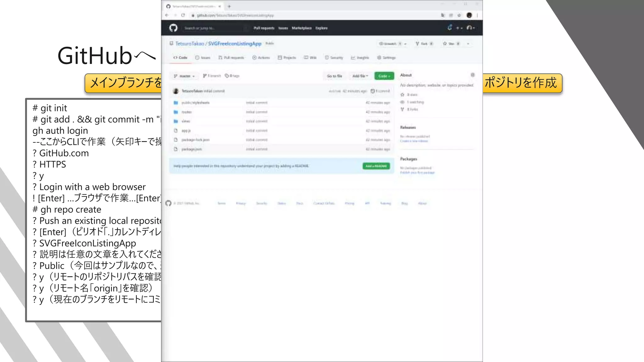Click Issues in top header navigation
Image resolution: width=644 pixels, height=362 pixels.
coord(283,28)
